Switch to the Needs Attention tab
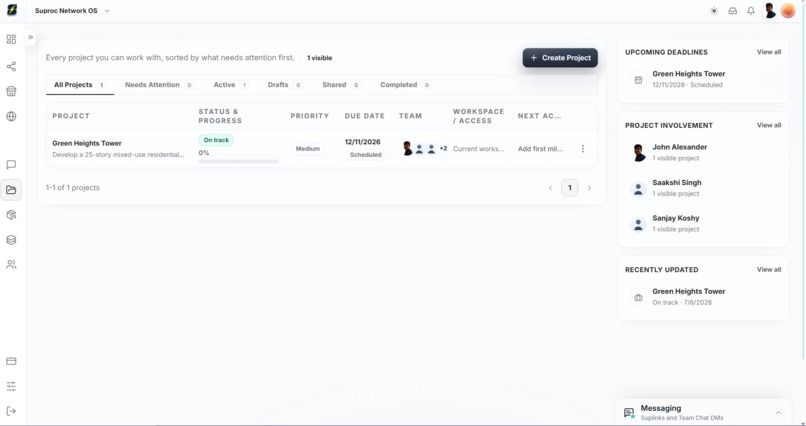806x426 pixels. [159, 85]
